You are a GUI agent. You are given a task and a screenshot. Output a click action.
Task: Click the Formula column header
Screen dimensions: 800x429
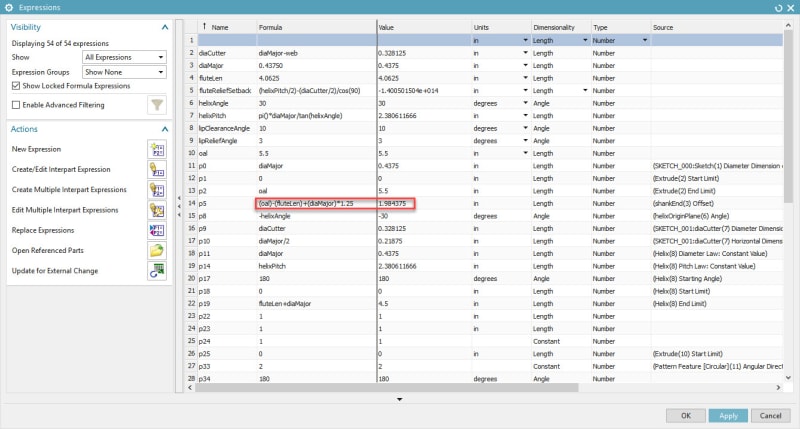pos(316,28)
